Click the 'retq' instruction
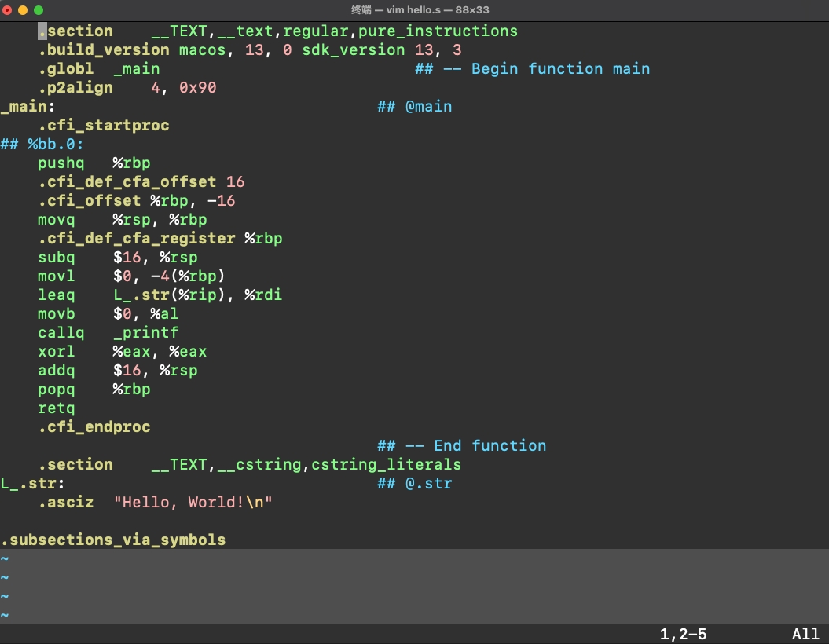The height and width of the screenshot is (644, 829). coord(56,408)
